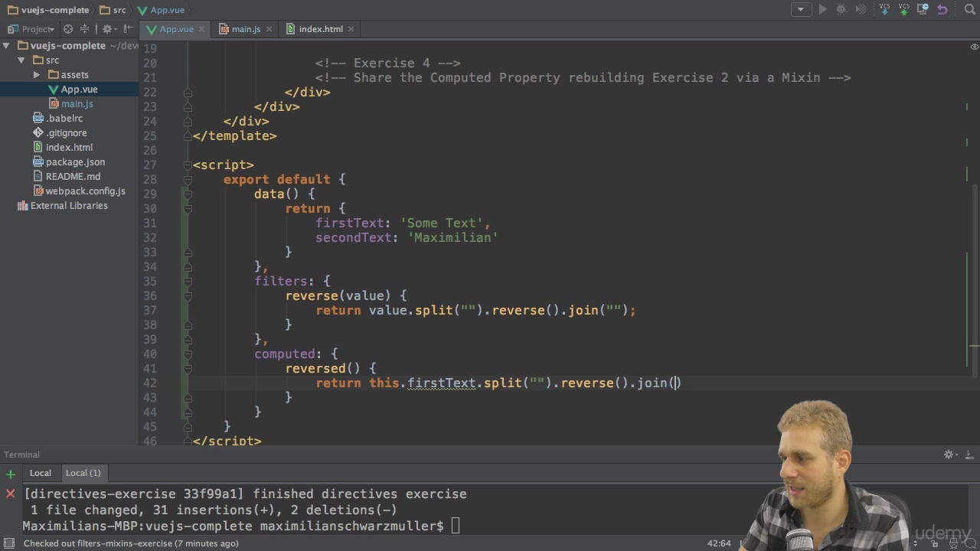Click the terminal command prompt line
This screenshot has height=551, width=980.
click(241, 527)
